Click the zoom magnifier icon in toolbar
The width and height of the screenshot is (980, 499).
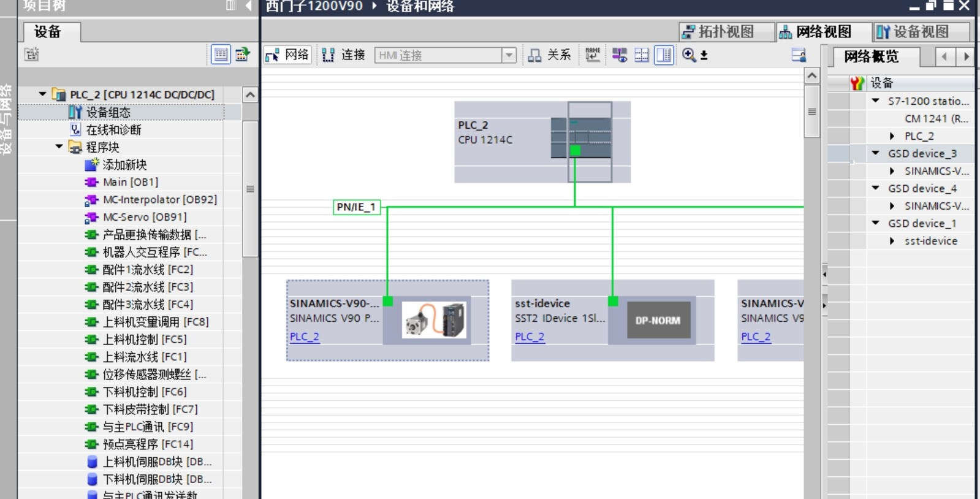coord(689,55)
